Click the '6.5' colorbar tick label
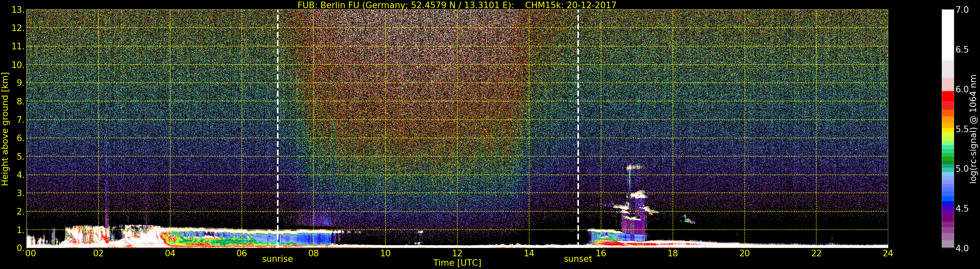The width and height of the screenshot is (980, 269). pyautogui.click(x=962, y=50)
